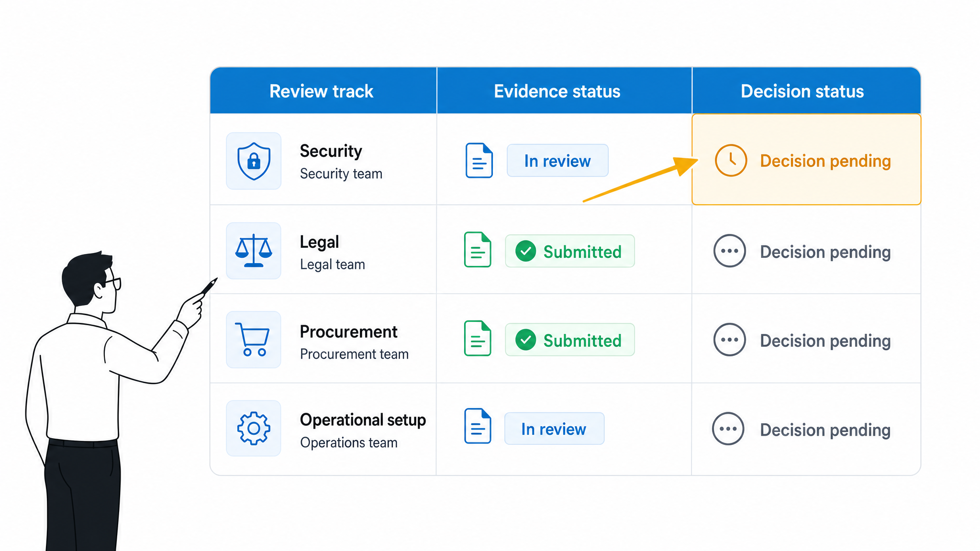Click Decision pending text in Operational setup row
This screenshot has width=980, height=551.
[825, 430]
